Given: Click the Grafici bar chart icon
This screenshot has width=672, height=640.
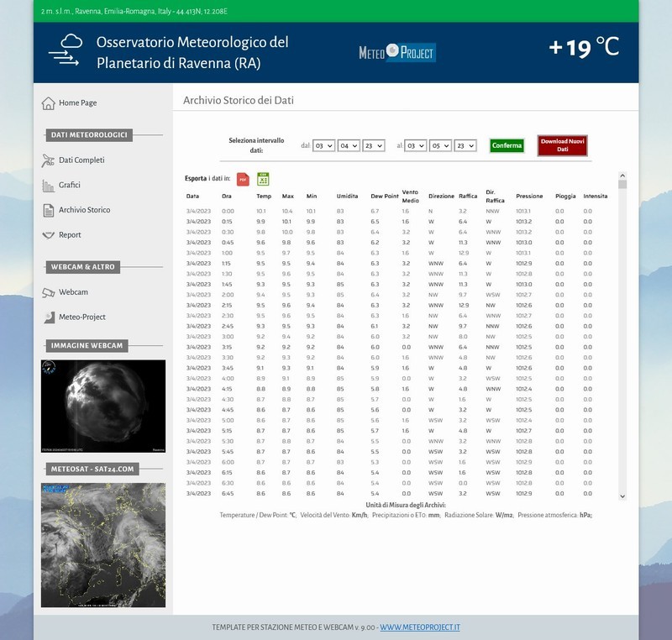Looking at the screenshot, I should tap(48, 186).
